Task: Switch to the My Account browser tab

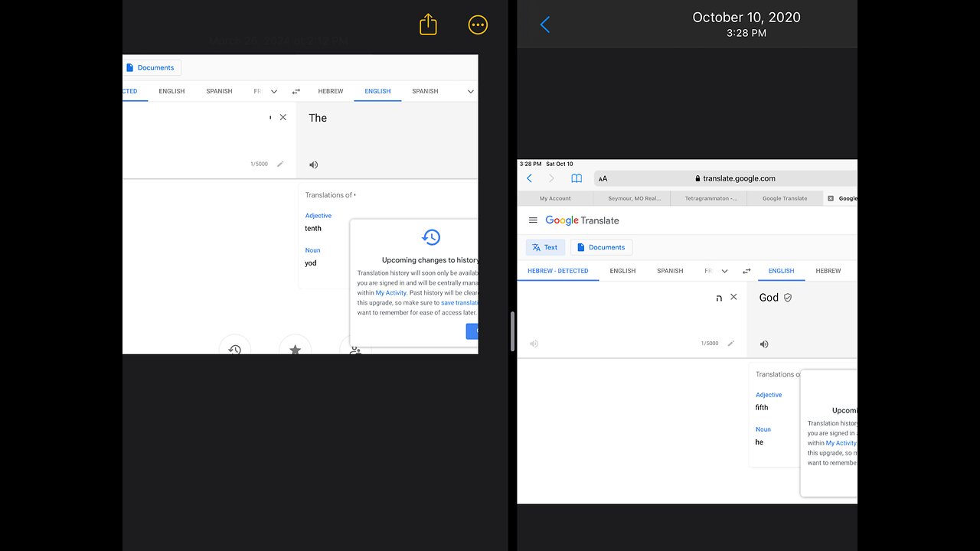Action: tap(555, 198)
